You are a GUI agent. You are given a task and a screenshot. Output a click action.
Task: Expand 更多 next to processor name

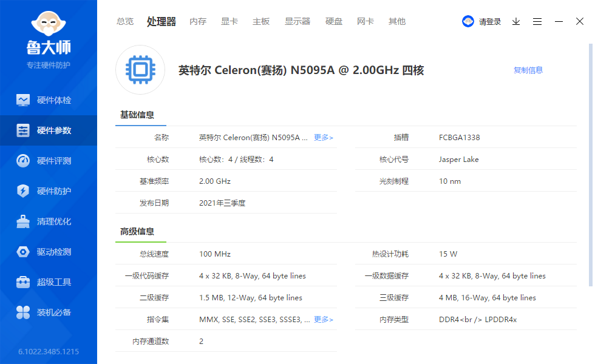(323, 138)
